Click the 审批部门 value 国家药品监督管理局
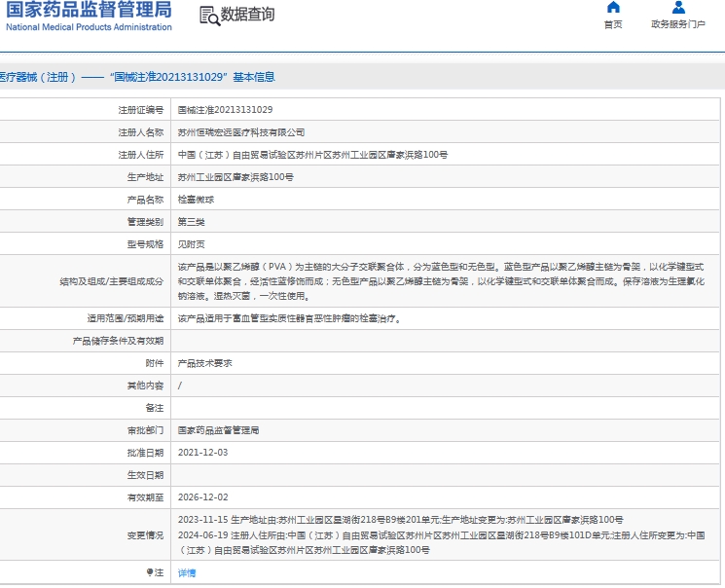The height and width of the screenshot is (588, 725). click(218, 430)
